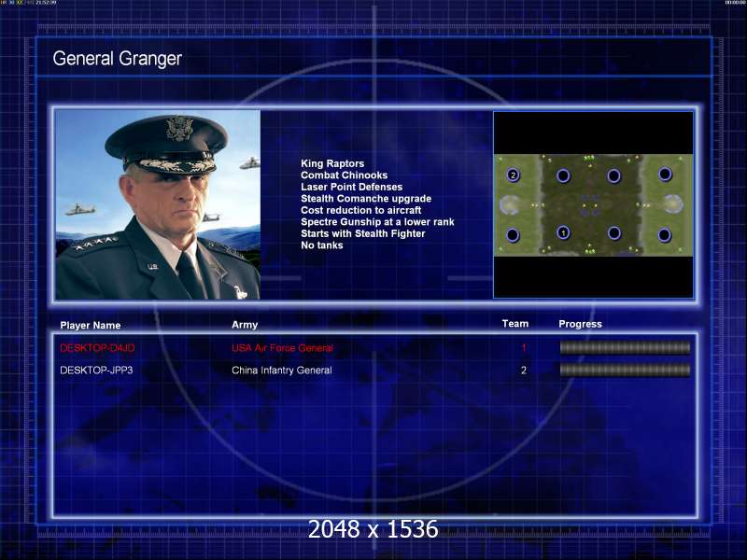Select player DESKTOP-JPP3
Image resolution: width=747 pixels, height=560 pixels.
[96, 370]
